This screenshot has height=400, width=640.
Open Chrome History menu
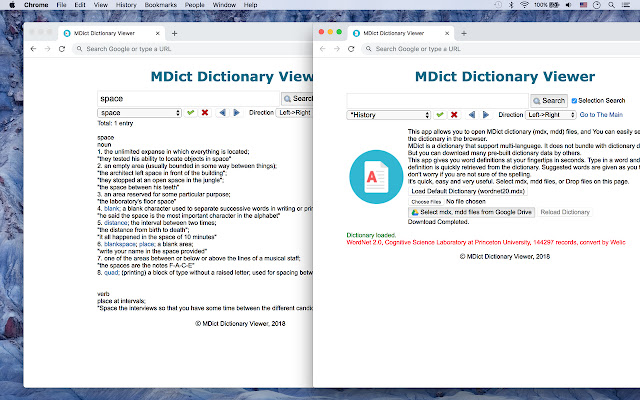(x=126, y=5)
